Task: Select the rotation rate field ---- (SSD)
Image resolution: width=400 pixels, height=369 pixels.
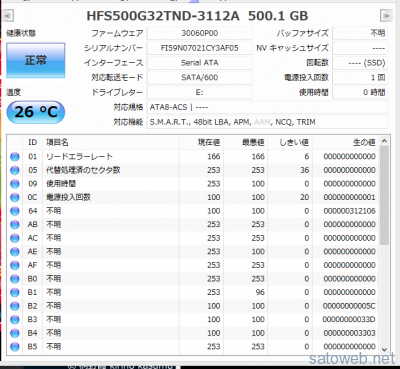Action: click(360, 63)
